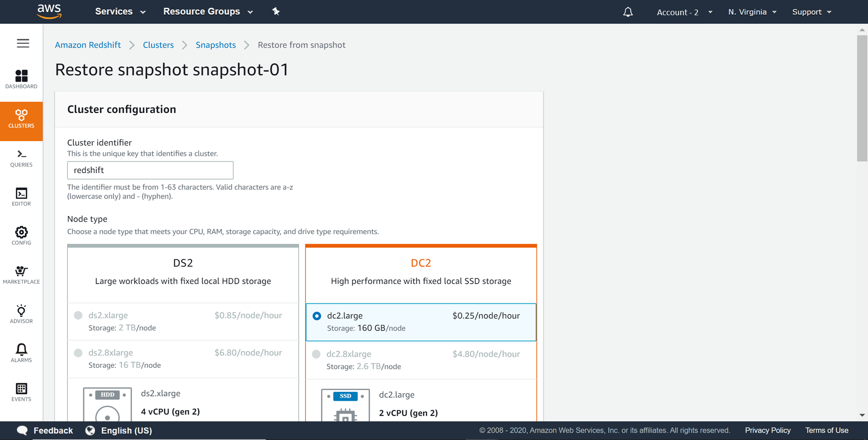Open Redshift Advisor from sidebar
Viewport: 868px width, 440px height.
[x=21, y=314]
